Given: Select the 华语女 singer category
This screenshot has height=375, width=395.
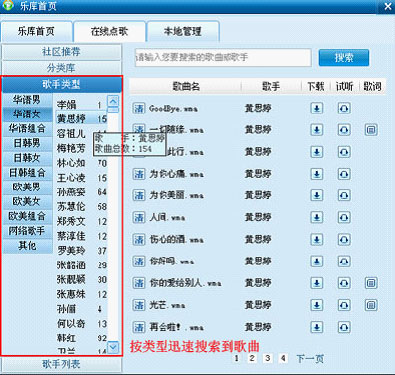Looking at the screenshot, I should tap(27, 114).
